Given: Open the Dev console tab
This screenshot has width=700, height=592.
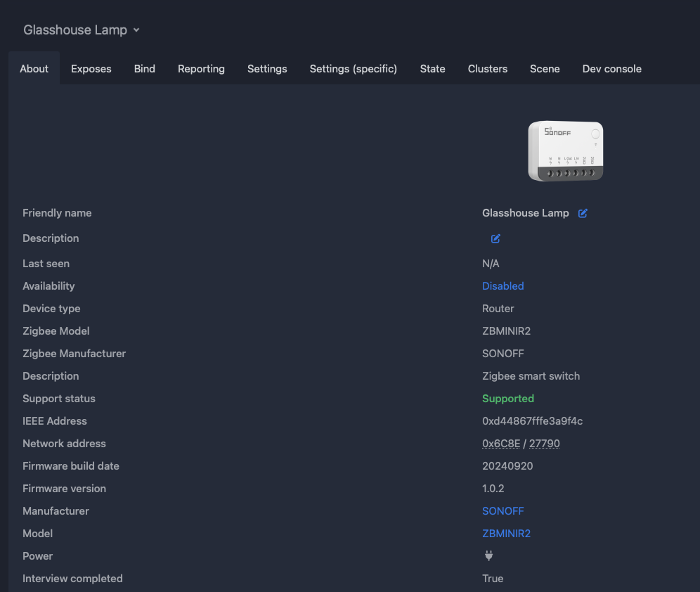Looking at the screenshot, I should (x=611, y=69).
